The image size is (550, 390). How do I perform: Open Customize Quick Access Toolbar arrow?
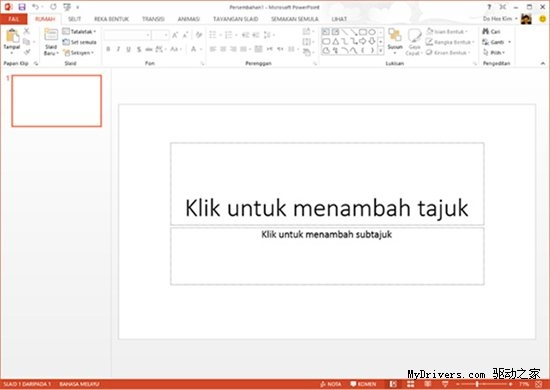coord(78,7)
